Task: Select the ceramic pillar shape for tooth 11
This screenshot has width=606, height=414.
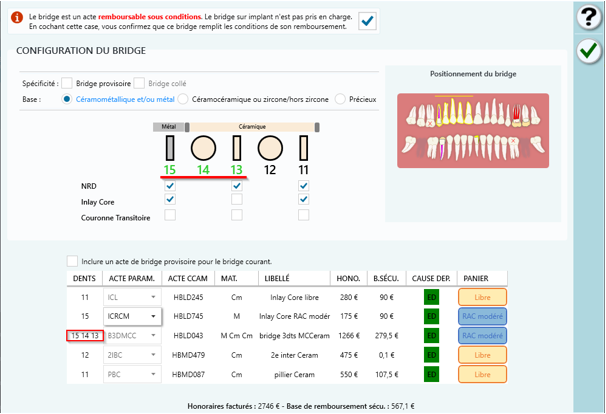Action: point(304,148)
